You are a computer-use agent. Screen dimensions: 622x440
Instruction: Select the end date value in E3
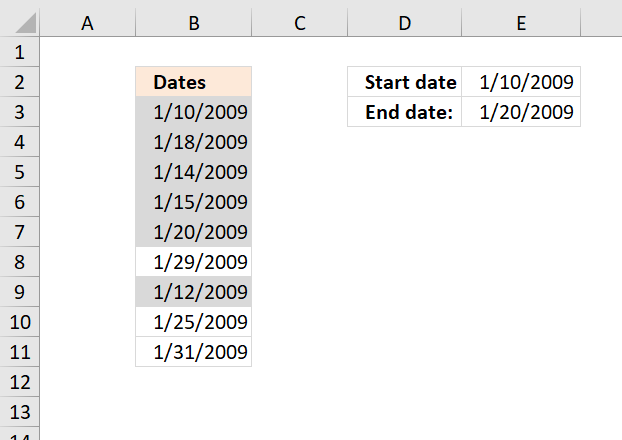pos(521,112)
